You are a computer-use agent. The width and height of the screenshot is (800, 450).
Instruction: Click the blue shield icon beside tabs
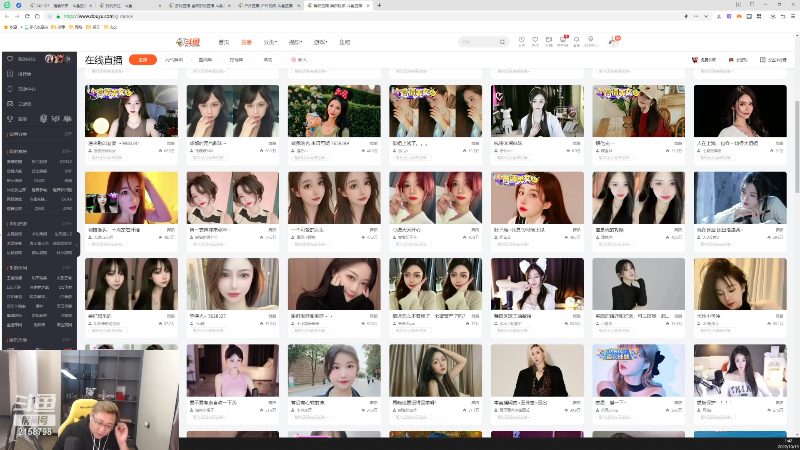18,5
